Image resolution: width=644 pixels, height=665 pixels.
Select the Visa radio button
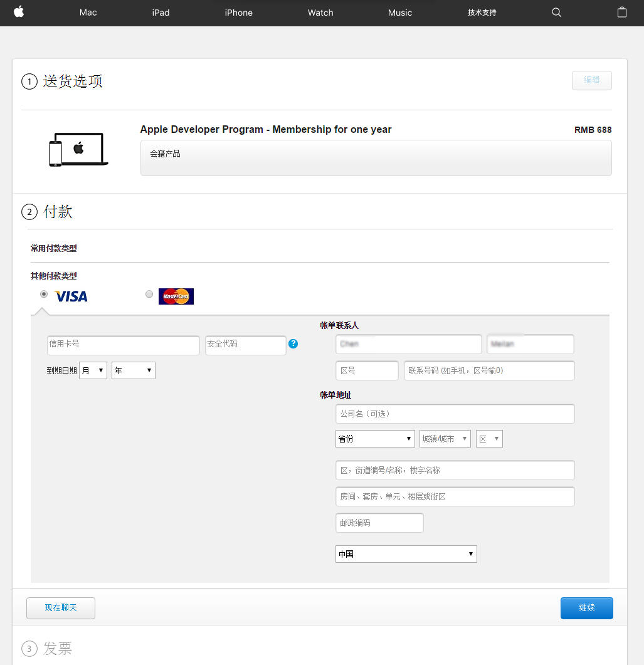44,294
